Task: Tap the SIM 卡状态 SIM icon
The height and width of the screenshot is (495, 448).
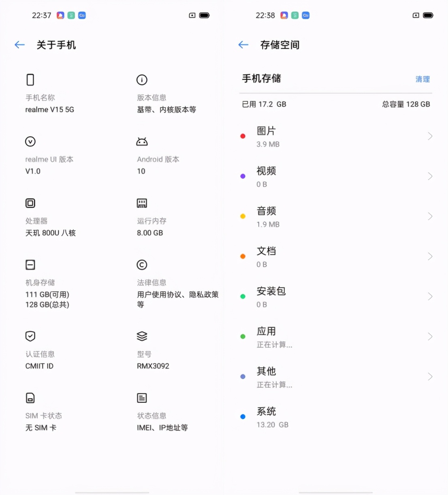Action: pos(30,398)
